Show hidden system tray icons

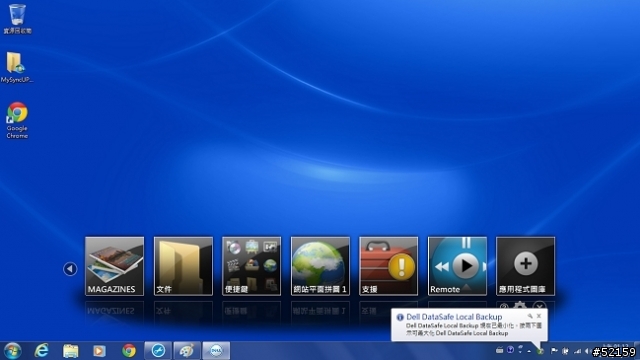pos(529,351)
